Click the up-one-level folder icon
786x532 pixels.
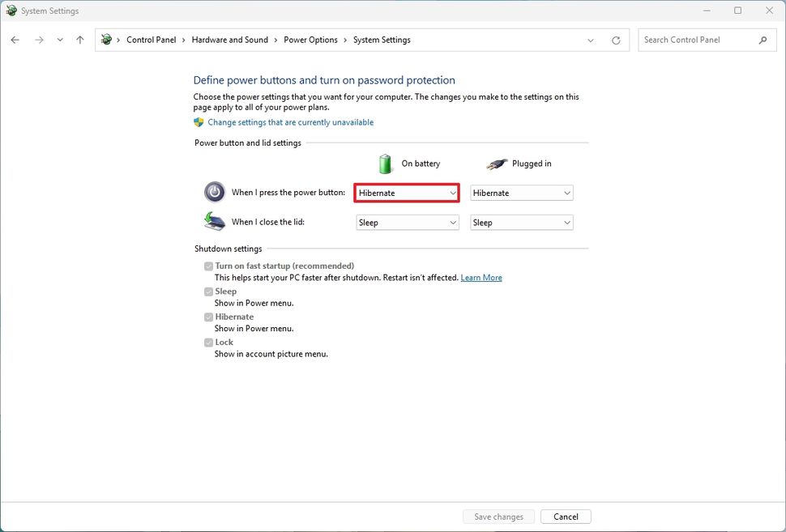[79, 39]
